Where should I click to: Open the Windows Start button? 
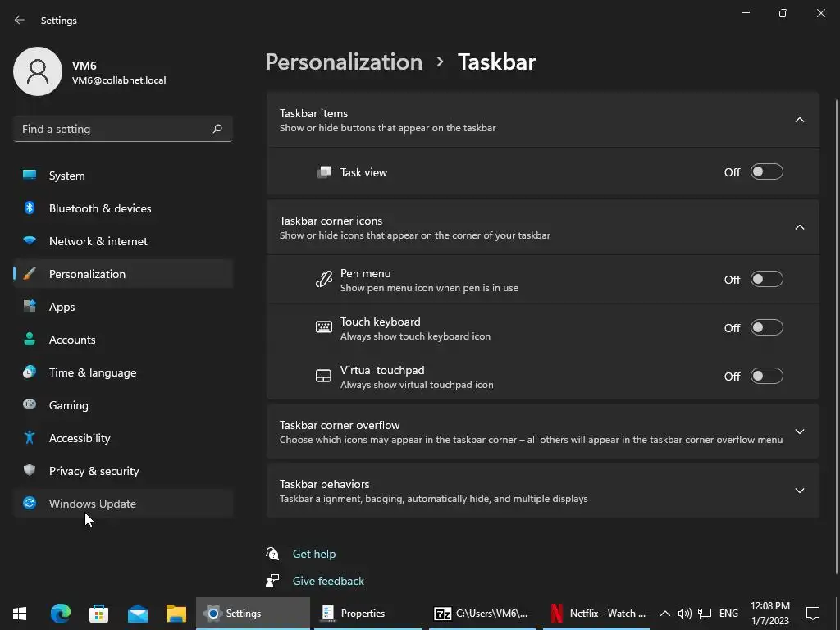pos(20,614)
